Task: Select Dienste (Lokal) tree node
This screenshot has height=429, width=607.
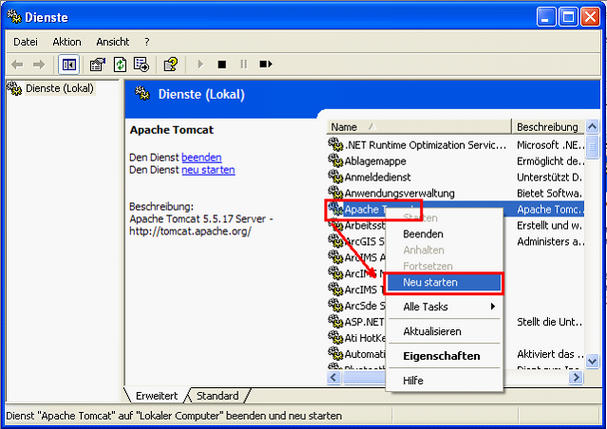Action: point(60,89)
